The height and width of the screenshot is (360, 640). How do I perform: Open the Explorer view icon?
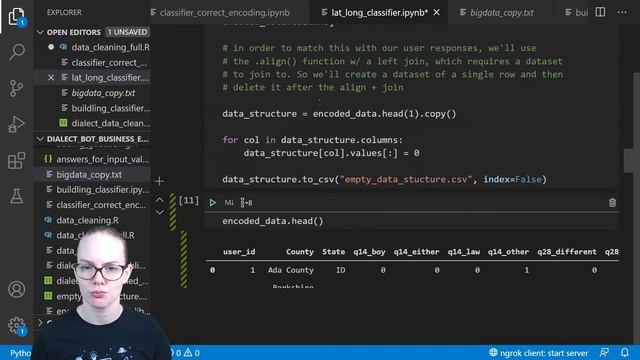(x=16, y=16)
